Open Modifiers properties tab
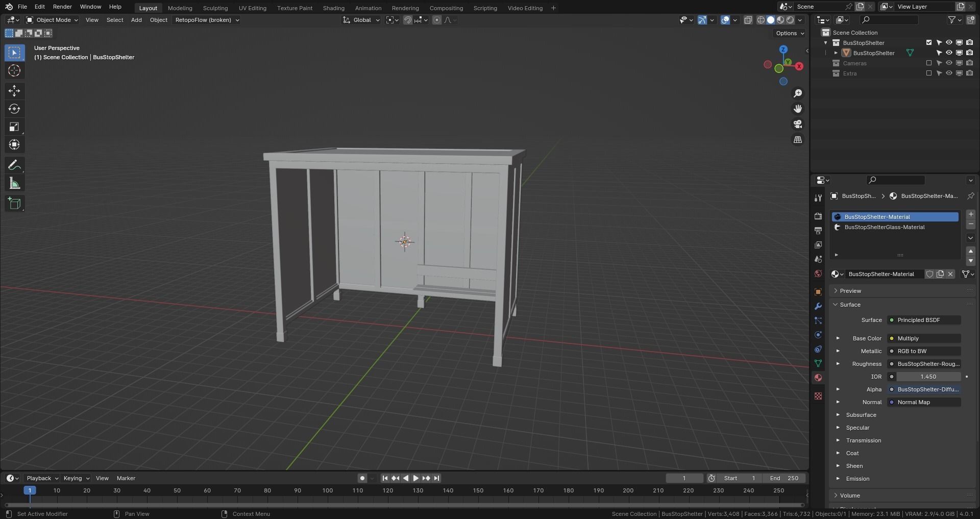Screen dimensions: 980x519 click(818, 306)
